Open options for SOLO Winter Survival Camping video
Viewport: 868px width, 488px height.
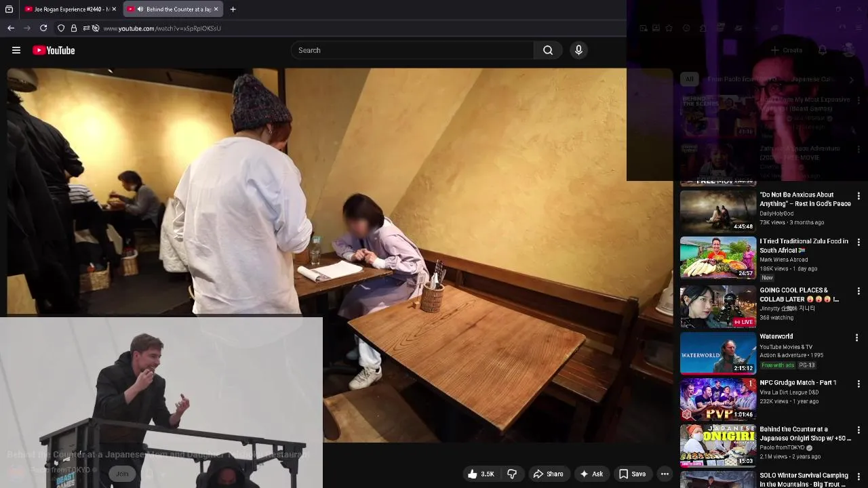tap(859, 476)
